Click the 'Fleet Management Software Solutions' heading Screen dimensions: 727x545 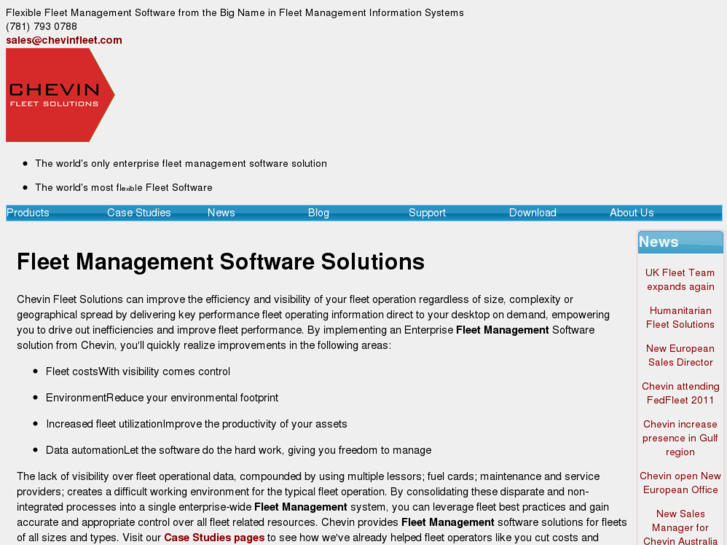pos(221,262)
